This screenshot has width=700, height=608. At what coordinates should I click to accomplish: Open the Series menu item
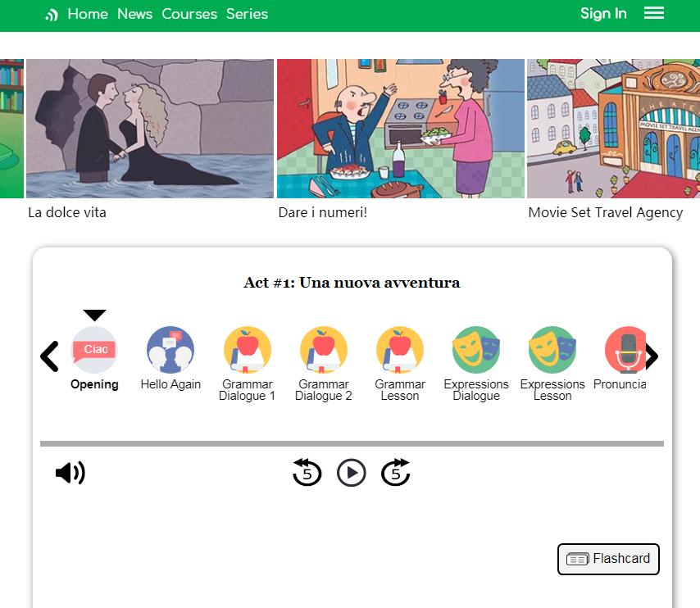247,14
